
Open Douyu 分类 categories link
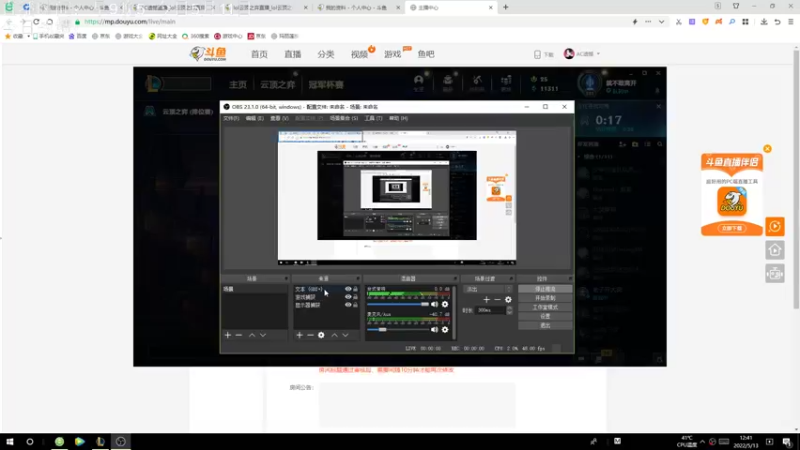(326, 54)
